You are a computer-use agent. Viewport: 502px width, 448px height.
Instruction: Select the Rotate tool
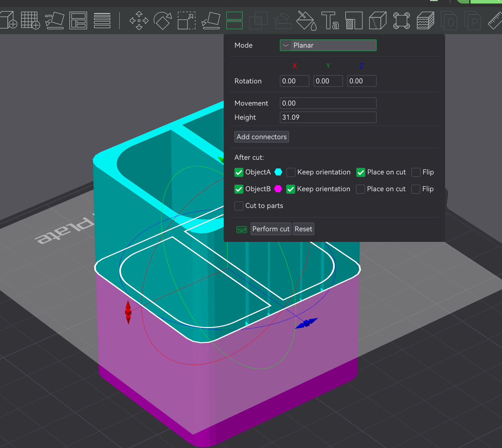[x=162, y=21]
